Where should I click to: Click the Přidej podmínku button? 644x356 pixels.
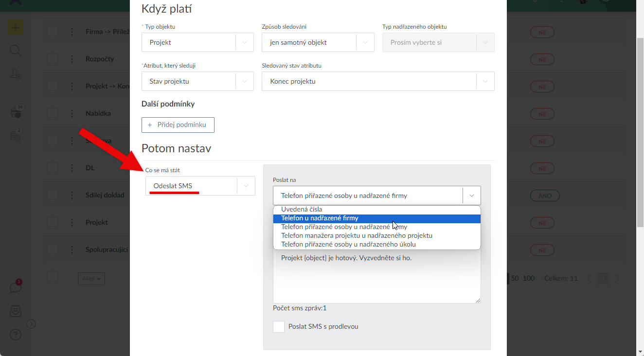(x=178, y=125)
